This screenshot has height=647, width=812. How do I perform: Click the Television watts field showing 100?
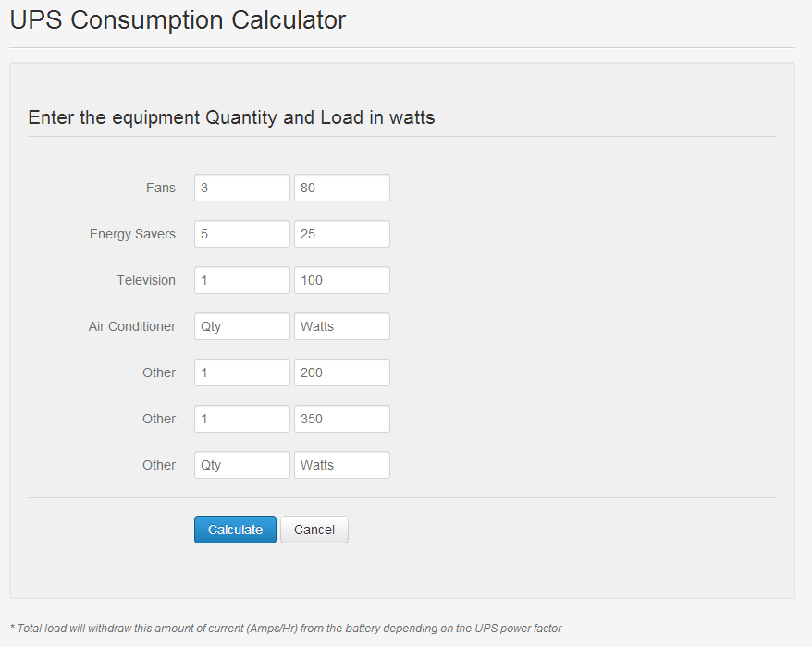(x=342, y=280)
